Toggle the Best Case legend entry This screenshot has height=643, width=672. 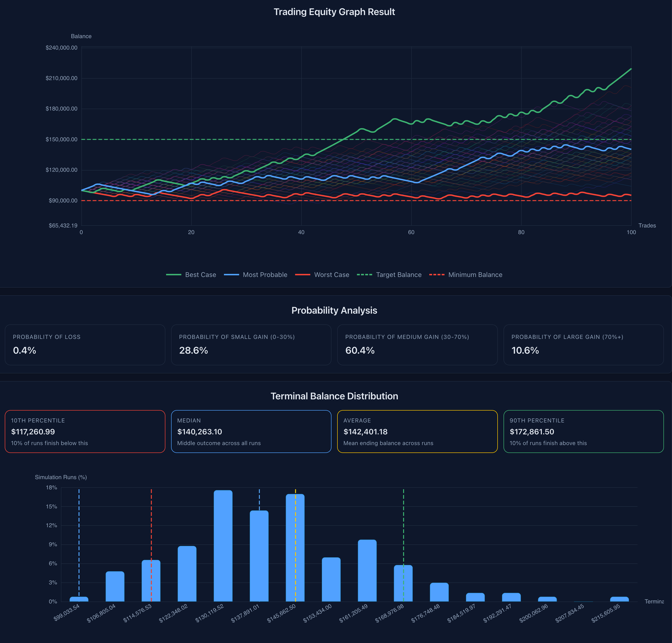[192, 275]
